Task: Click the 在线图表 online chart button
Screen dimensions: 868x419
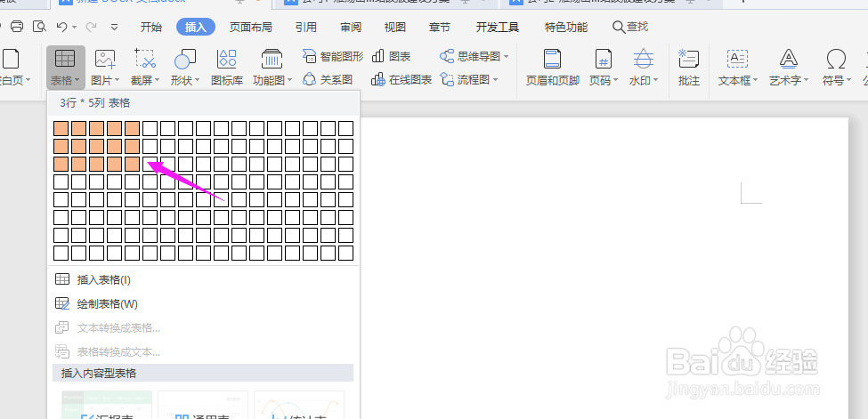Action: pos(402,80)
